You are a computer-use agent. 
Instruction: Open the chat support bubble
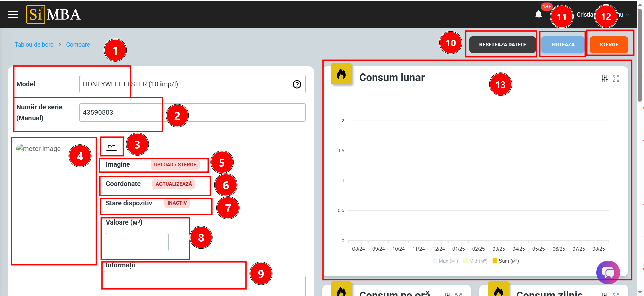[x=608, y=272]
